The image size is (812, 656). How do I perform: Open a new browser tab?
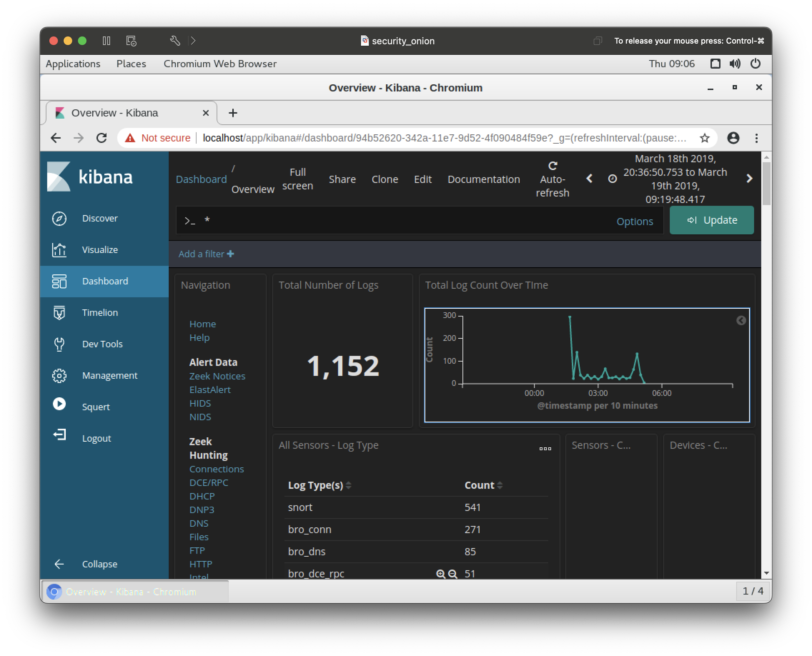tap(233, 113)
